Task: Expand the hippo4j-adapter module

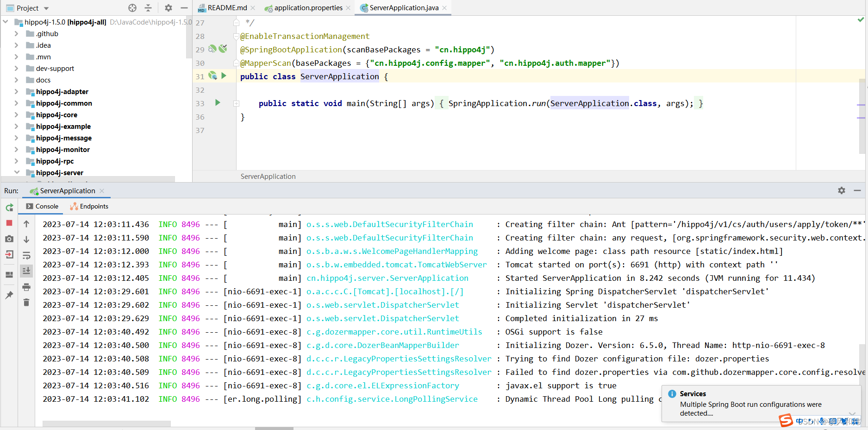Action: click(x=16, y=91)
